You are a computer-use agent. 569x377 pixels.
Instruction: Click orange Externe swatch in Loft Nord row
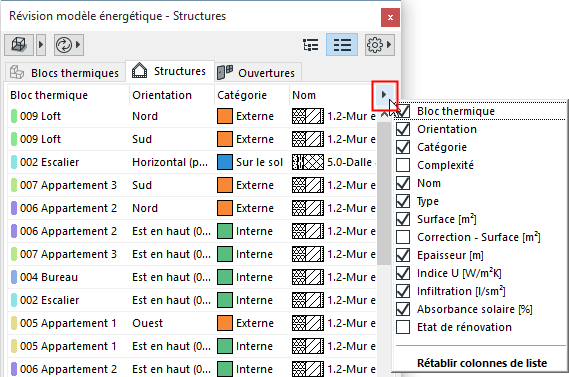tap(225, 116)
